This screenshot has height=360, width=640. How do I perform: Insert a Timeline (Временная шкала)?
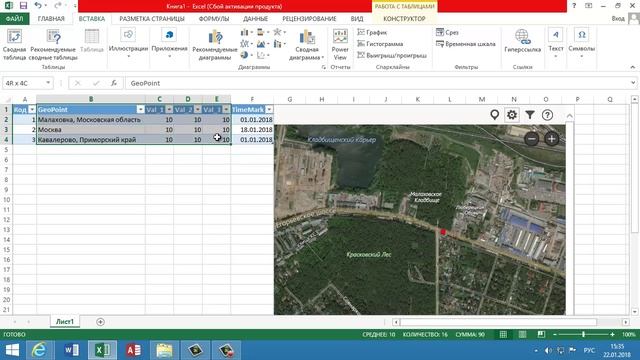466,44
